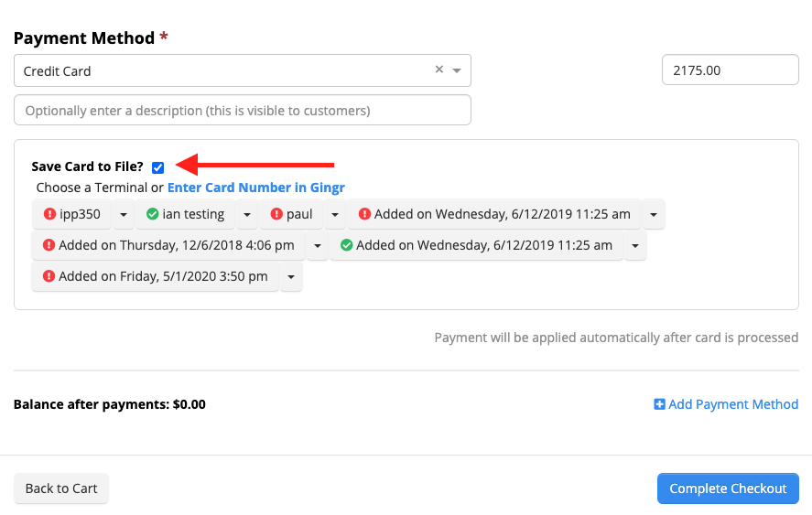The width and height of the screenshot is (812, 515).
Task: Click red alert icon on ipp350
Action: click(49, 214)
